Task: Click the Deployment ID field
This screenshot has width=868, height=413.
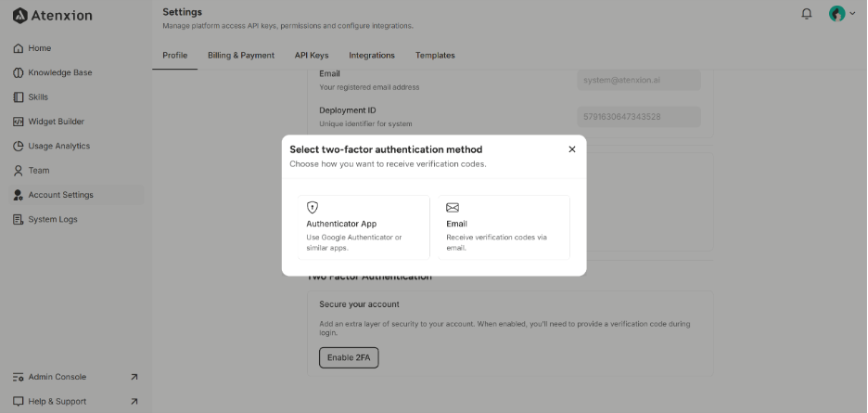Action: [639, 117]
